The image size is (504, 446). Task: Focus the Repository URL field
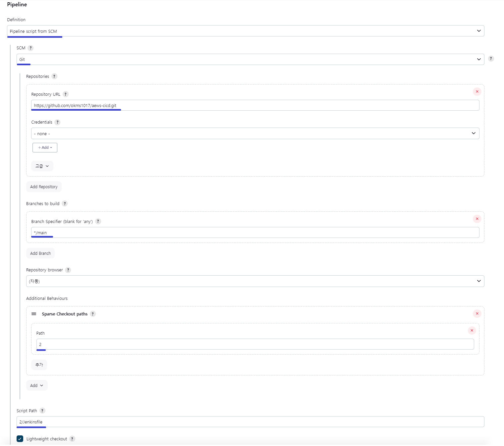(x=255, y=105)
